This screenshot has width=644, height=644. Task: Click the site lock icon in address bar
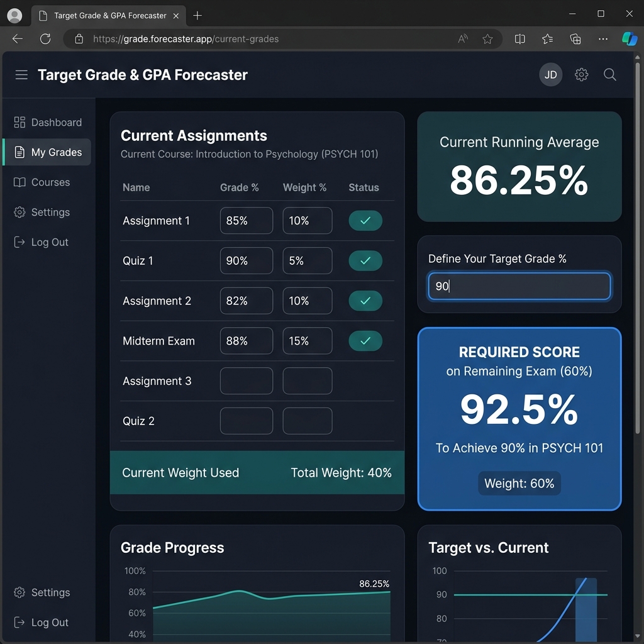[x=79, y=39]
